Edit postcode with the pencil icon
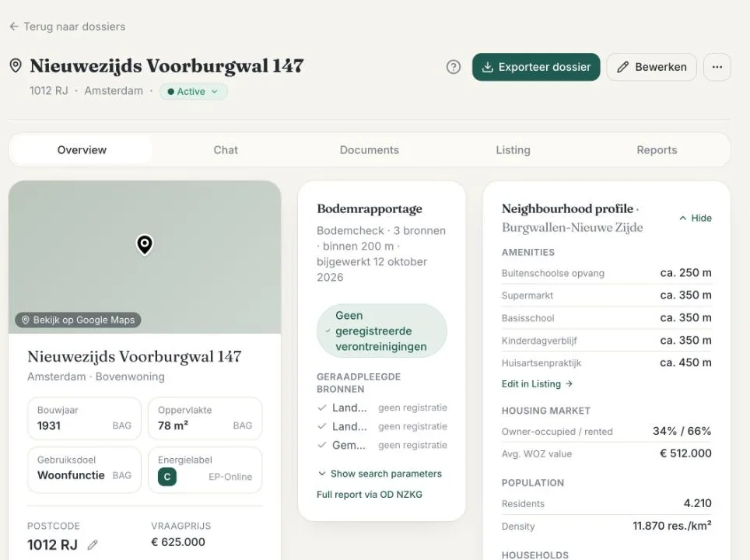The image size is (750, 560). point(93,544)
